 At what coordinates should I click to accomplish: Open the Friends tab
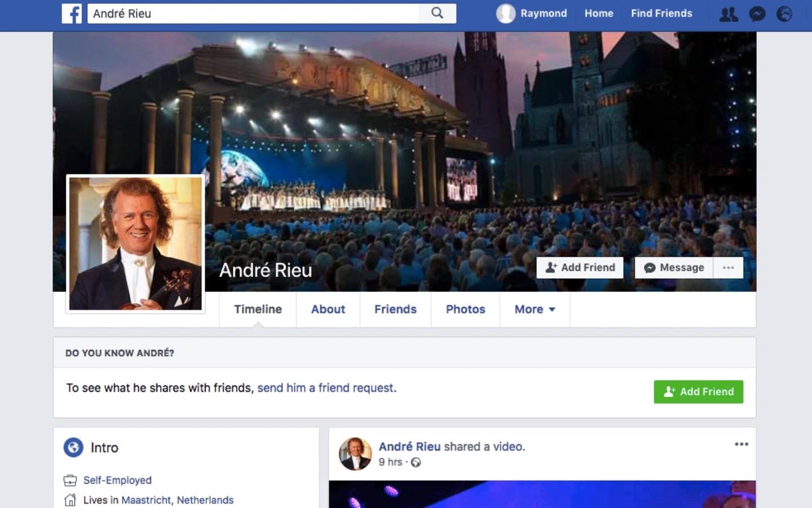tap(395, 309)
